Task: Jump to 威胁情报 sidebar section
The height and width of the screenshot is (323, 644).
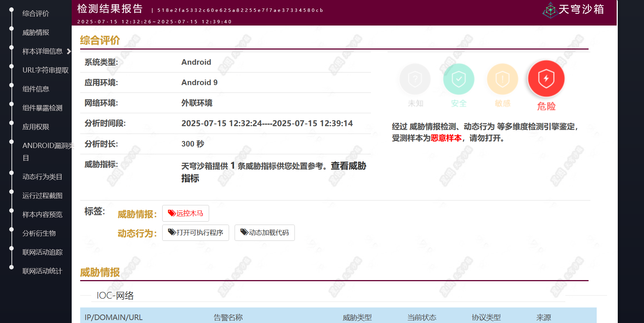Action: tap(35, 33)
